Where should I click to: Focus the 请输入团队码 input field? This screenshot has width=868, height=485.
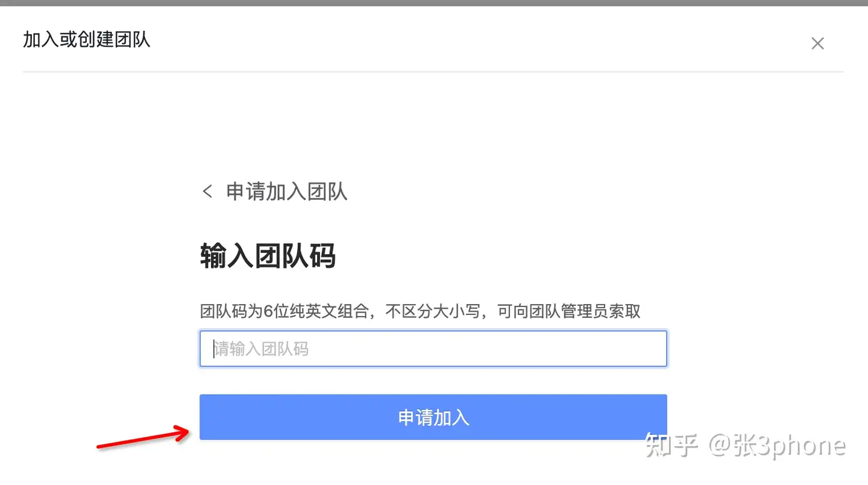(x=433, y=349)
